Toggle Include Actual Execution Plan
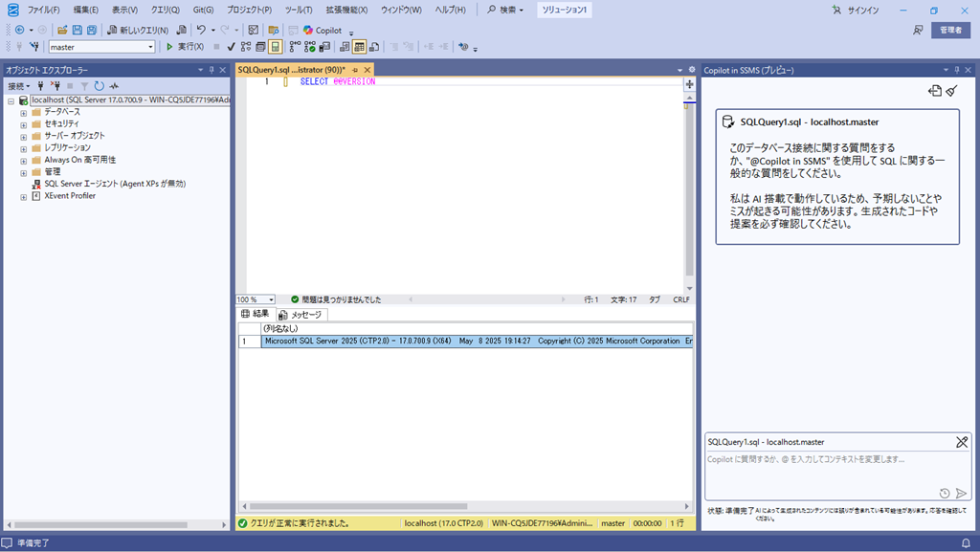980x552 pixels. pos(295,47)
